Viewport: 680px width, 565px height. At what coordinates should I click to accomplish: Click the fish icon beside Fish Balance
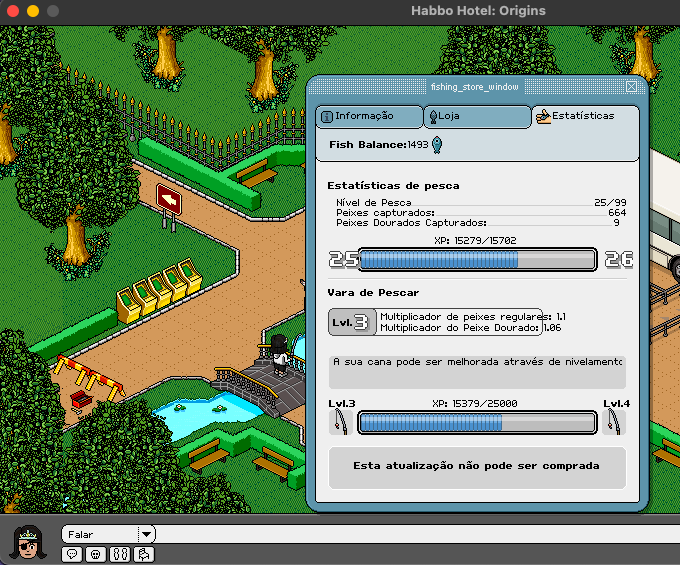point(437,144)
